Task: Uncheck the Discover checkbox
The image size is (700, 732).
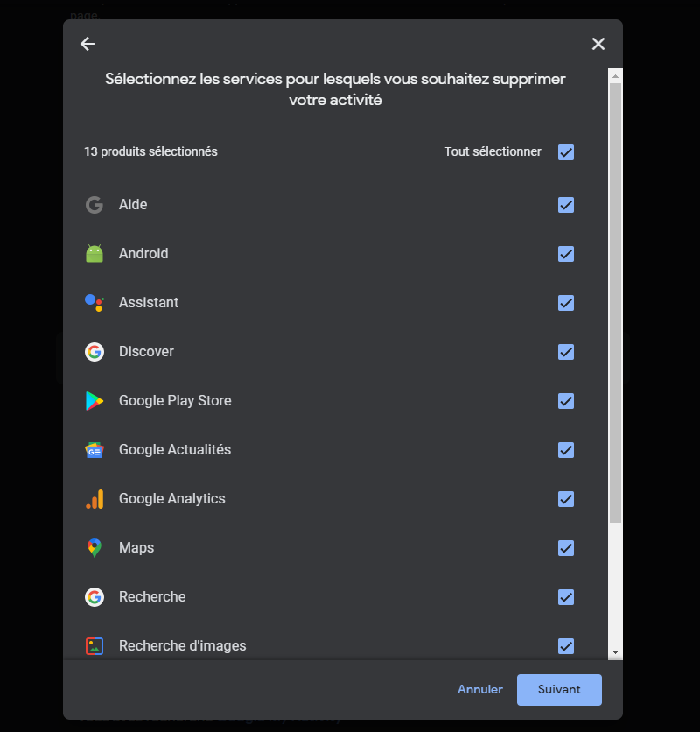Action: pyautogui.click(x=566, y=352)
